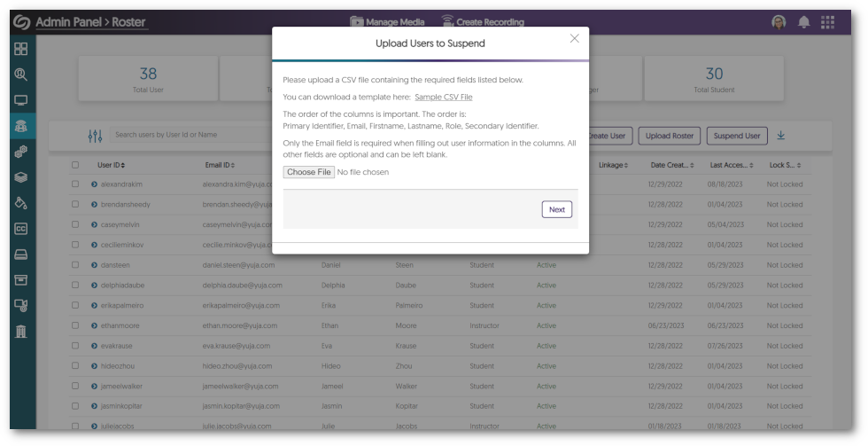Click Active status for delphiadaube
Viewport: 868px width, 446px height.
click(546, 286)
